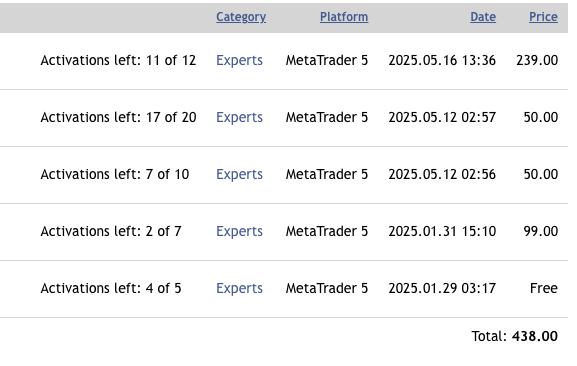Click the Free price cell

(544, 288)
